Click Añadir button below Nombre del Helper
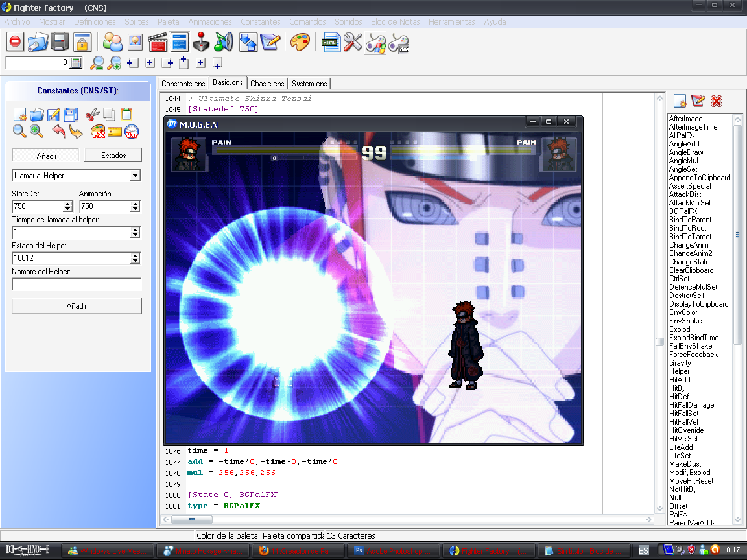Viewport: 747px width, 560px height. coord(77,306)
